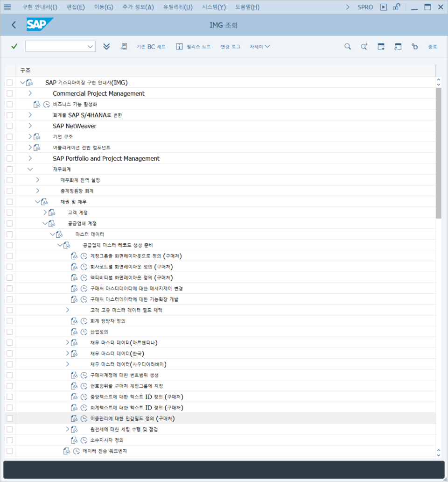Viewport: 448px width, 482px height.
Task: Open the 추가 정보(A) menu
Action: click(138, 7)
